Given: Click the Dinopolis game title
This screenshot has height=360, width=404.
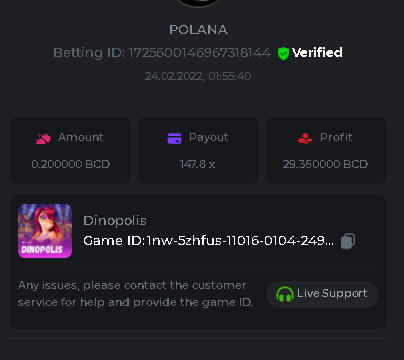Looking at the screenshot, I should pyautogui.click(x=115, y=221).
